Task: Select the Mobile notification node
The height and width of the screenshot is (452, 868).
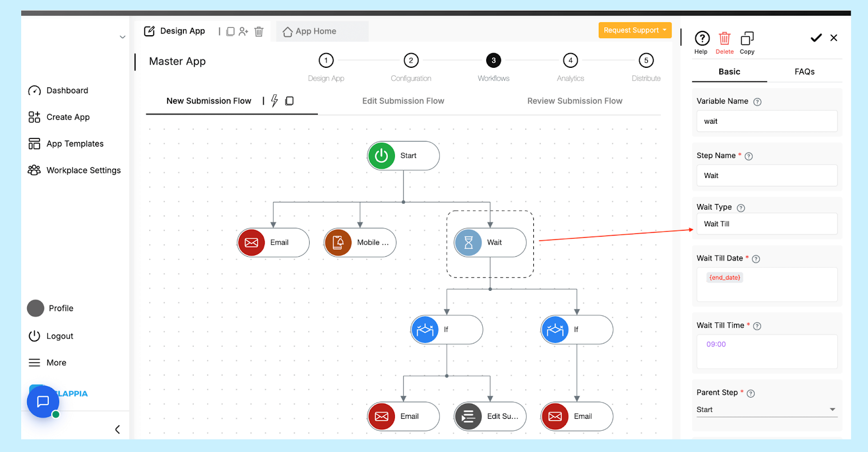Action: [360, 243]
